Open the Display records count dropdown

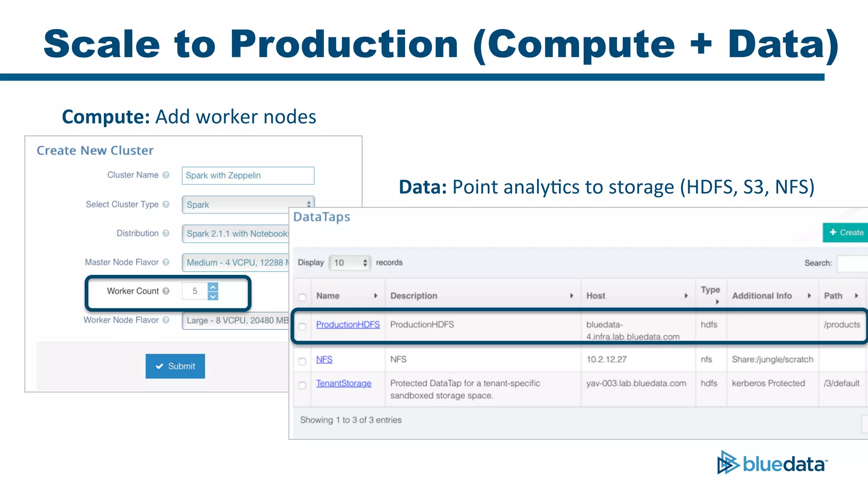350,263
